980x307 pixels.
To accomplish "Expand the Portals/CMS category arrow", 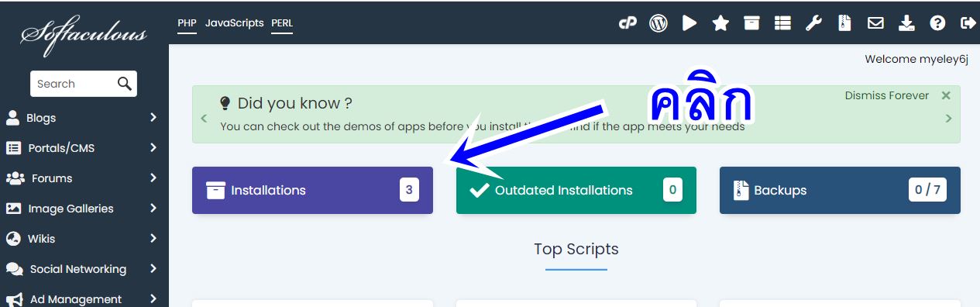I will click(x=153, y=148).
